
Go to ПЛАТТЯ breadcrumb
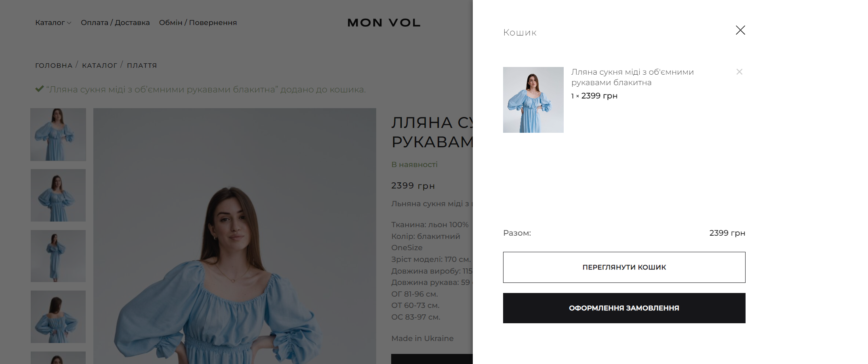pos(142,65)
